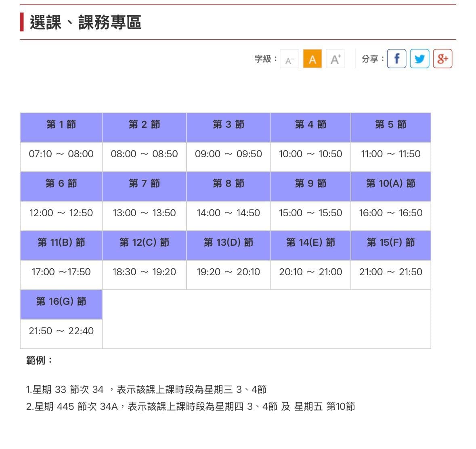This screenshot has width=476, height=449.
Task: Share page on Twitter
Action: coord(419,59)
